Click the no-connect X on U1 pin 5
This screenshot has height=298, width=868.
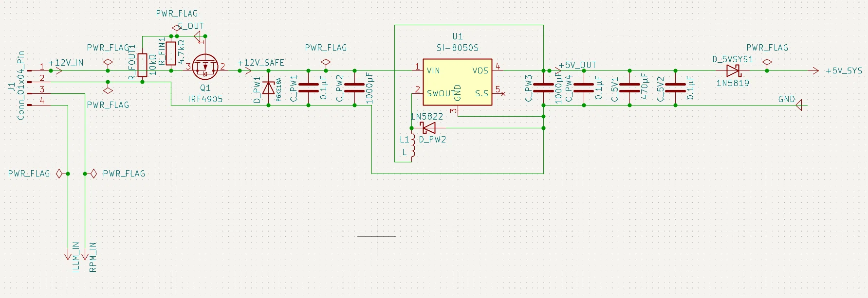[x=503, y=93]
